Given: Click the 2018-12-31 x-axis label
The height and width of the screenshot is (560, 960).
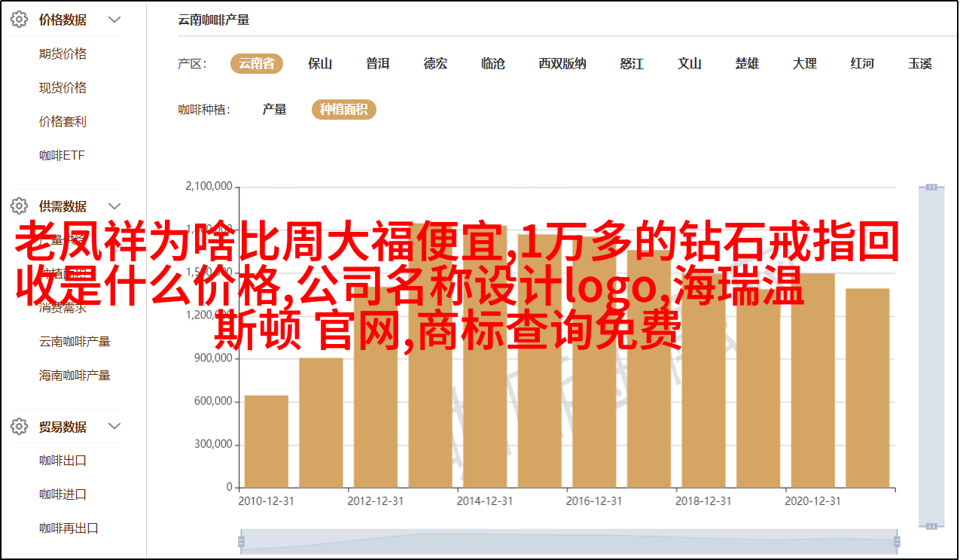Looking at the screenshot, I should pos(704,501).
